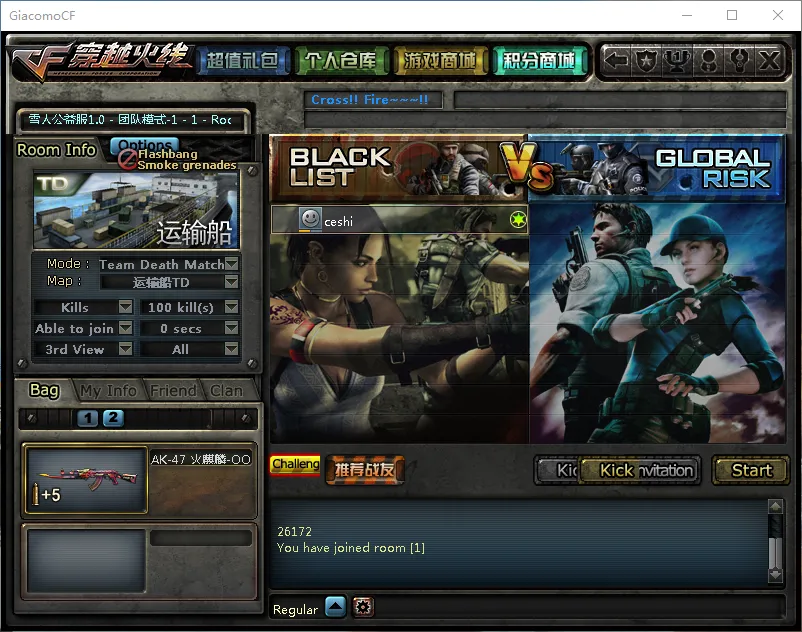802x632 pixels.
Task: Open the star shield badge icon
Action: [647, 61]
